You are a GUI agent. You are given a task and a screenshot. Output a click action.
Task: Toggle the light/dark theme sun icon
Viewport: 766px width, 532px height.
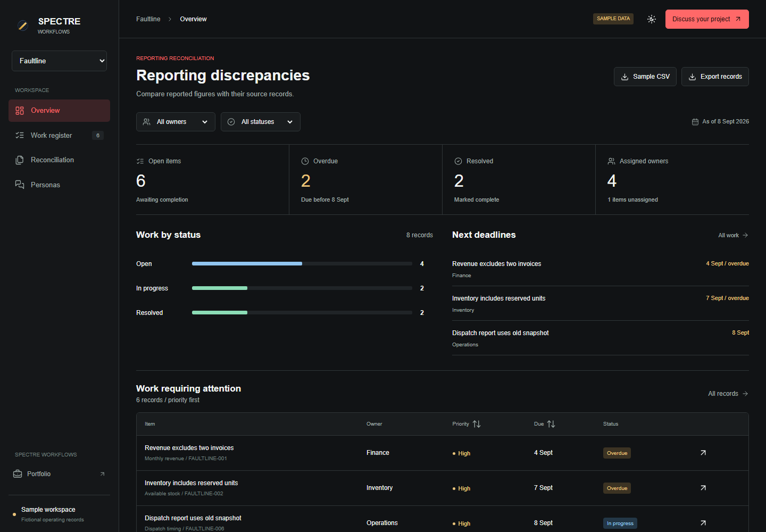pyautogui.click(x=652, y=19)
